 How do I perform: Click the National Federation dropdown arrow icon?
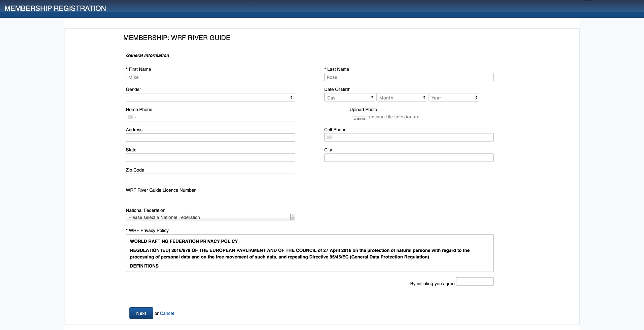tap(293, 217)
